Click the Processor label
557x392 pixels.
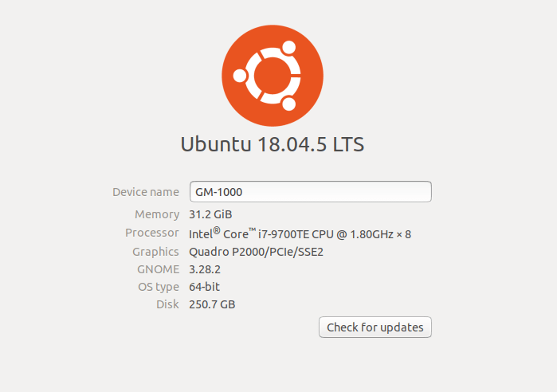coord(151,233)
